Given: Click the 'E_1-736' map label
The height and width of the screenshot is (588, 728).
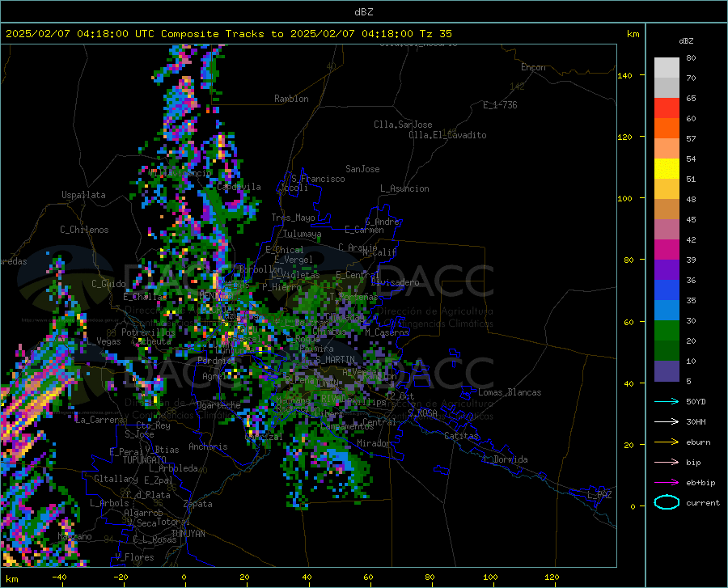Looking at the screenshot, I should 500,105.
